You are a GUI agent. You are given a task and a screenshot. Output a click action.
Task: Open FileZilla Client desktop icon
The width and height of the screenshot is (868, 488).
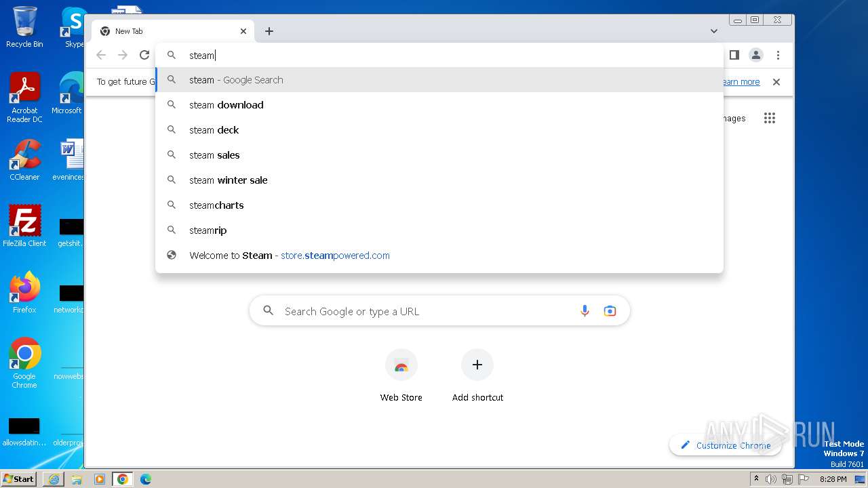point(24,226)
